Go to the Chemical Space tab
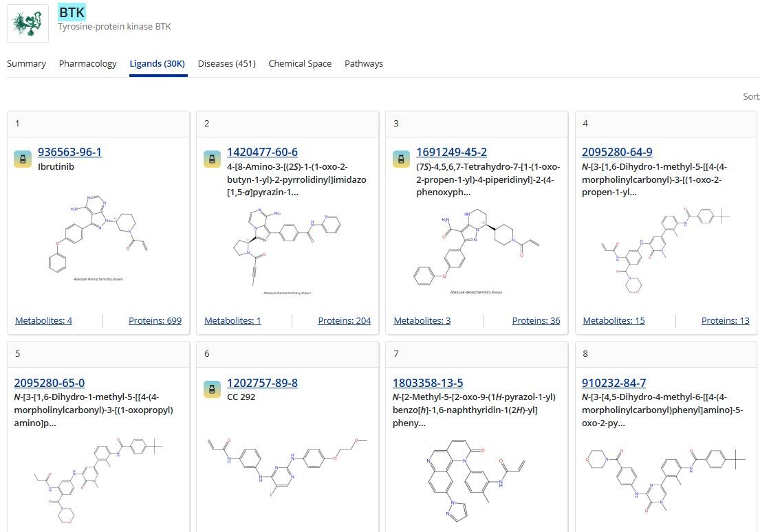760x532 pixels. (x=300, y=64)
